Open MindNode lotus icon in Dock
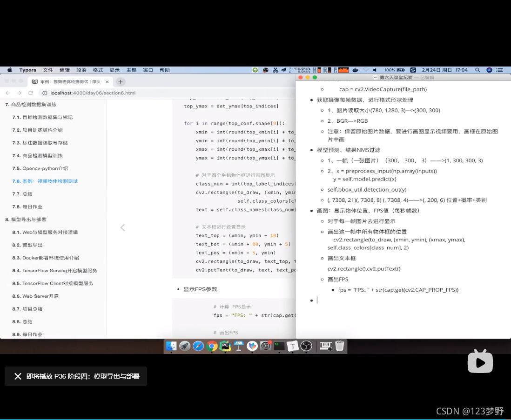 [x=252, y=346]
